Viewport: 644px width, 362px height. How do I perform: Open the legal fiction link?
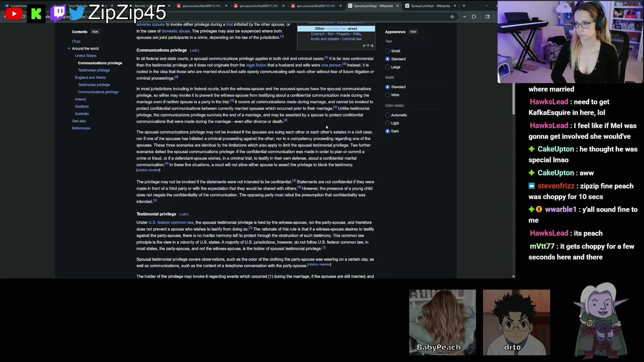click(256, 65)
